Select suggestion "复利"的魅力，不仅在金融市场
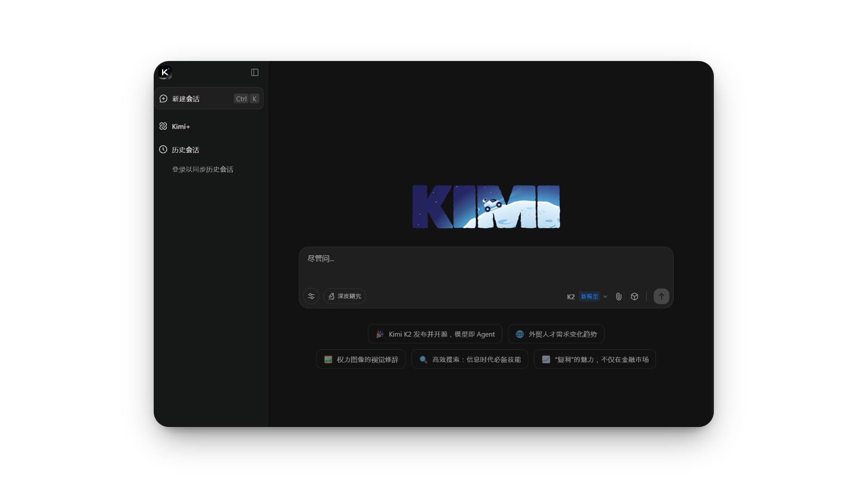 point(594,359)
